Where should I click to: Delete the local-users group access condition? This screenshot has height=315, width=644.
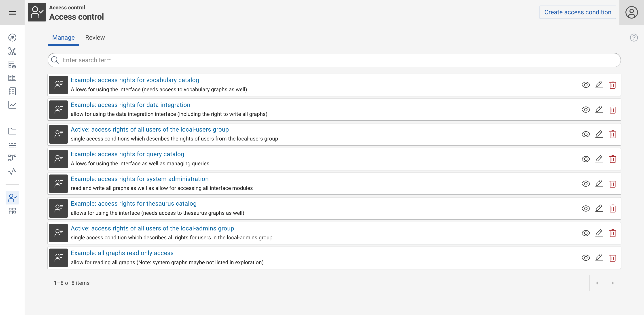[x=612, y=134]
